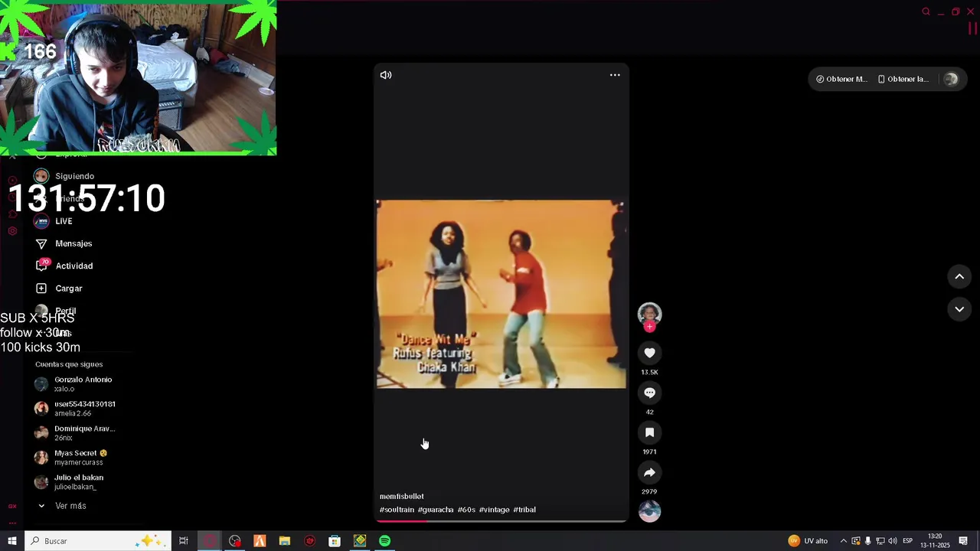Go to the previous video with up chevron

(959, 277)
